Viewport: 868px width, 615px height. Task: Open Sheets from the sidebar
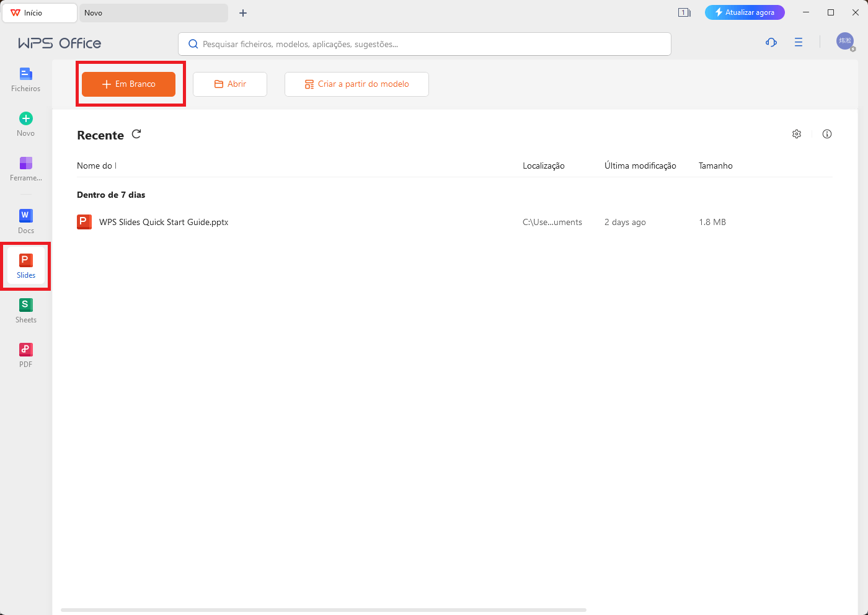coord(26,311)
